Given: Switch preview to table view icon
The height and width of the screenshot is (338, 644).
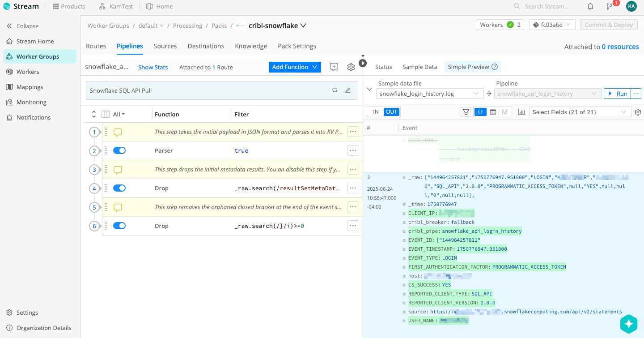Looking at the screenshot, I should pyautogui.click(x=493, y=112).
